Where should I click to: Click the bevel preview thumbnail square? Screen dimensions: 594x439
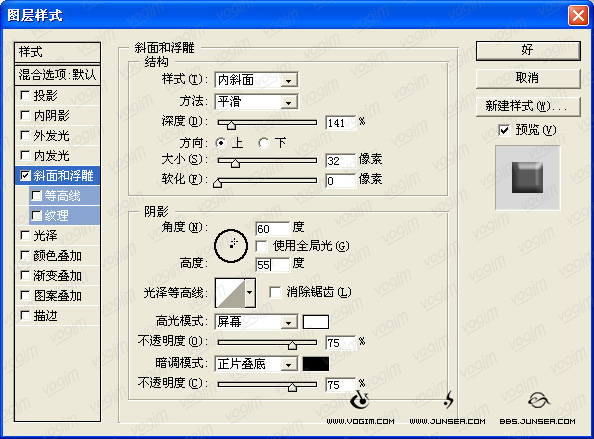click(527, 178)
